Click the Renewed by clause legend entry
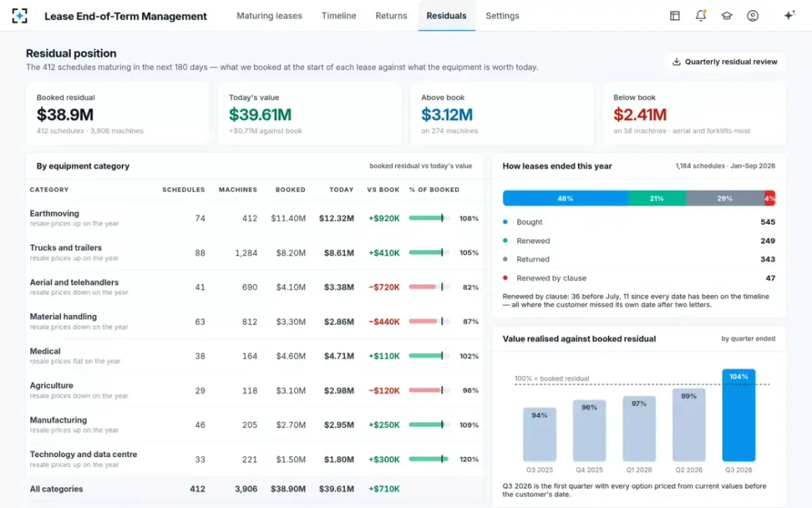This screenshot has width=812, height=508. tap(545, 278)
